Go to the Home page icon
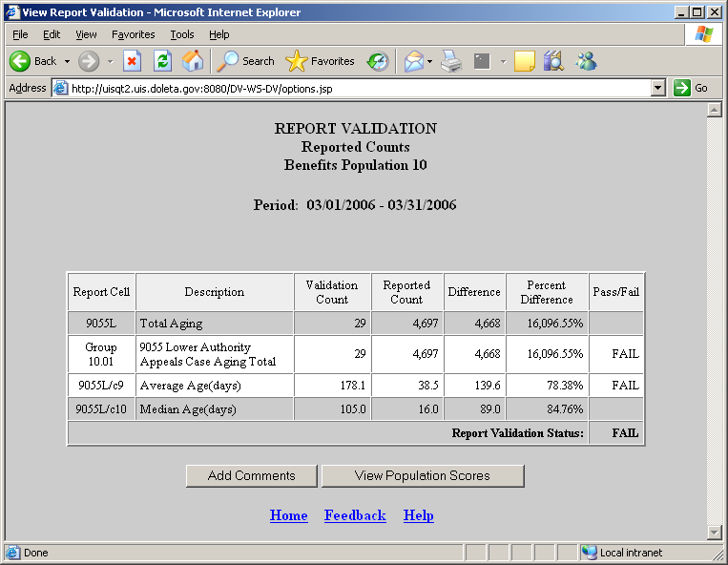Viewport: 728px width, 565px height. pyautogui.click(x=193, y=61)
